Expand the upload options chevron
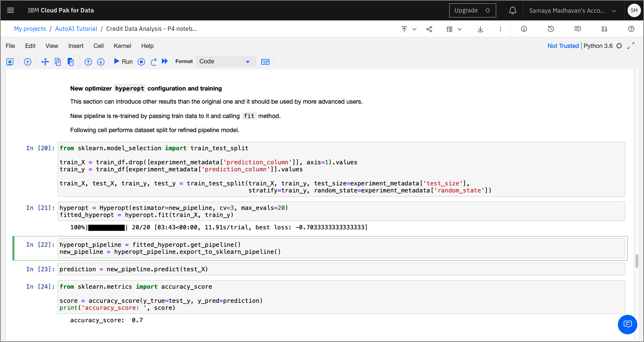The height and width of the screenshot is (342, 644). [x=415, y=29]
